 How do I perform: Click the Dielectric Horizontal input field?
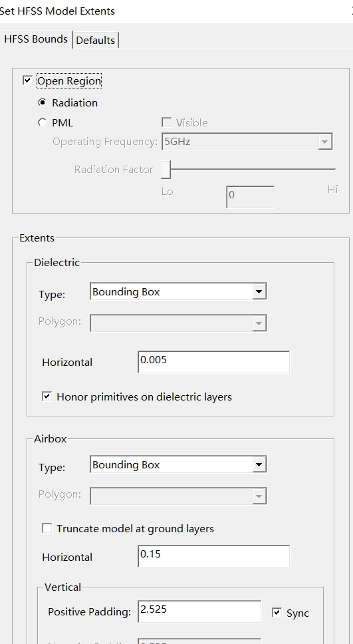pos(213,362)
